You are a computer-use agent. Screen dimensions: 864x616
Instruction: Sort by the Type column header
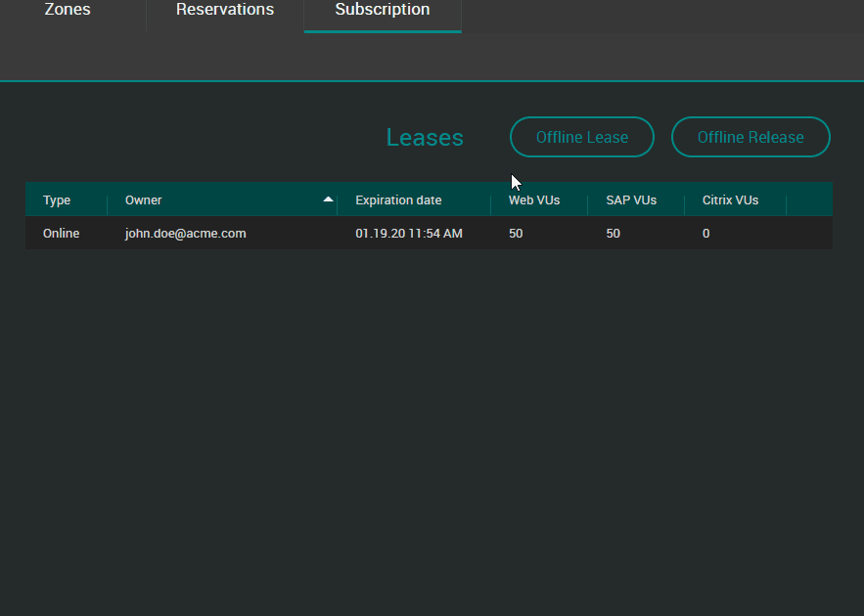pyautogui.click(x=57, y=199)
